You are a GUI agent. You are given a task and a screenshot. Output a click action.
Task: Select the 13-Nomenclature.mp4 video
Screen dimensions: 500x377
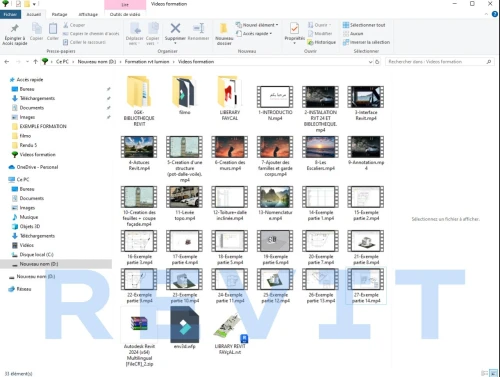[x=275, y=203]
